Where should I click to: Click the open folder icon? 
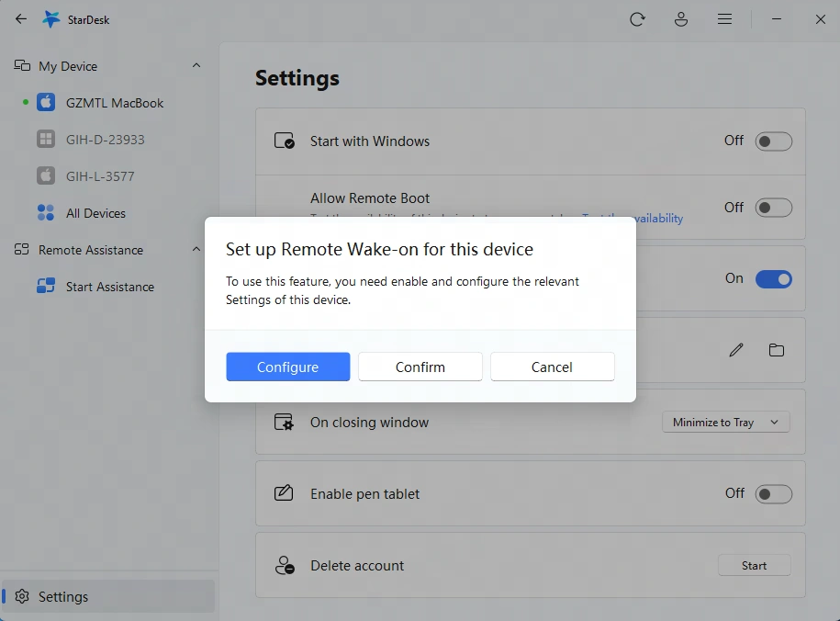pyautogui.click(x=777, y=350)
